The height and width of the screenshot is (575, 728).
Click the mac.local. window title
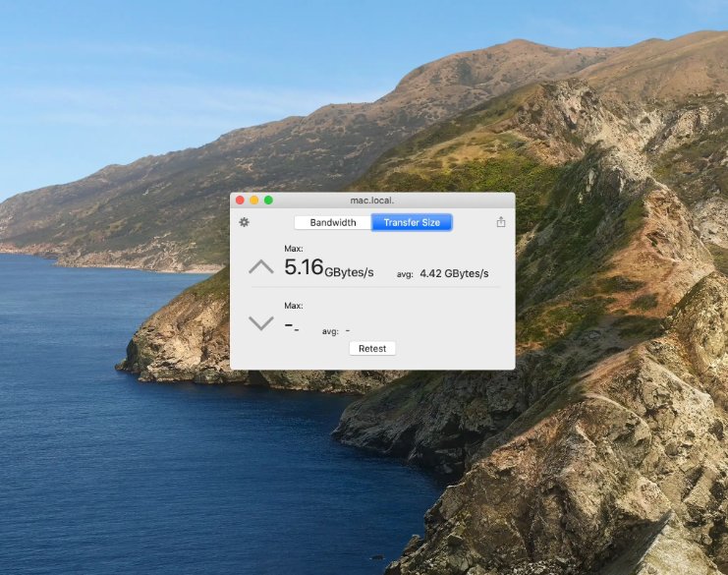click(x=372, y=200)
